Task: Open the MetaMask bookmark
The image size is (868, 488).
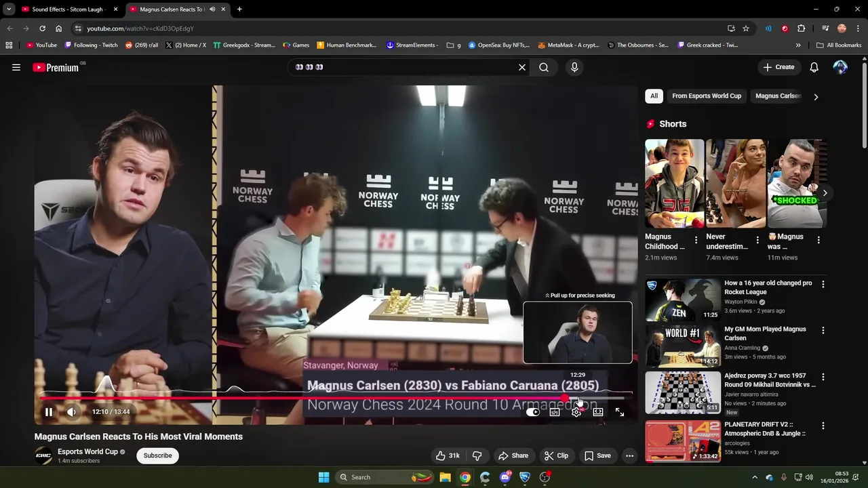Action: (568, 45)
